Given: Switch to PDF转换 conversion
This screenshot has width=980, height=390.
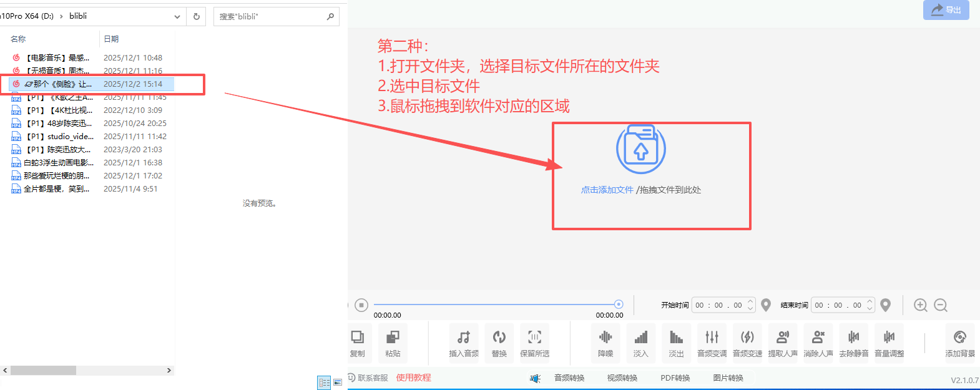Looking at the screenshot, I should click(675, 378).
